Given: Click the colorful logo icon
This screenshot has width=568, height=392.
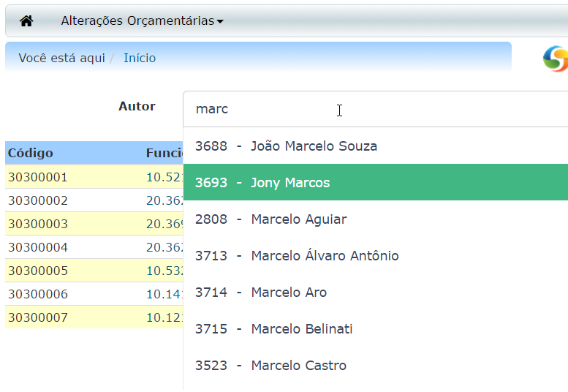Looking at the screenshot, I should coord(556,59).
